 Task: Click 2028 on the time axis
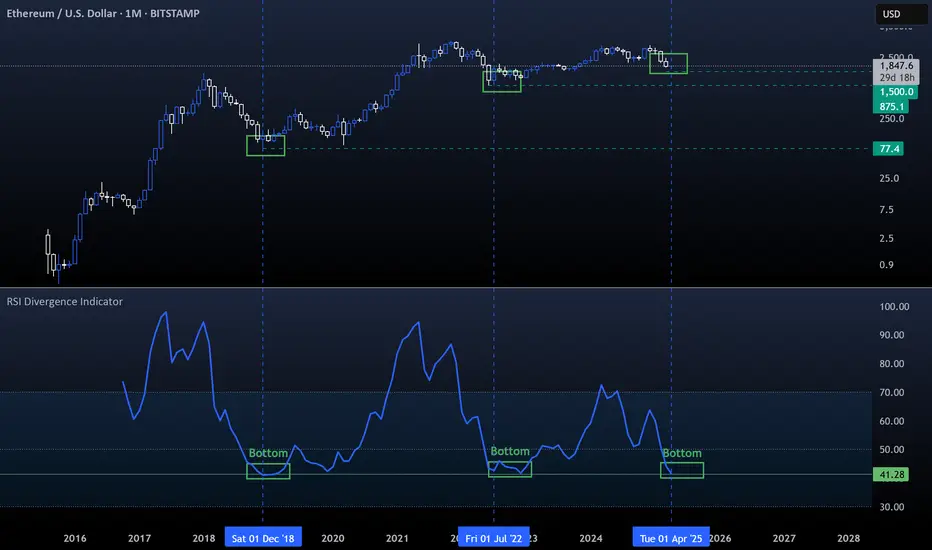(848, 538)
